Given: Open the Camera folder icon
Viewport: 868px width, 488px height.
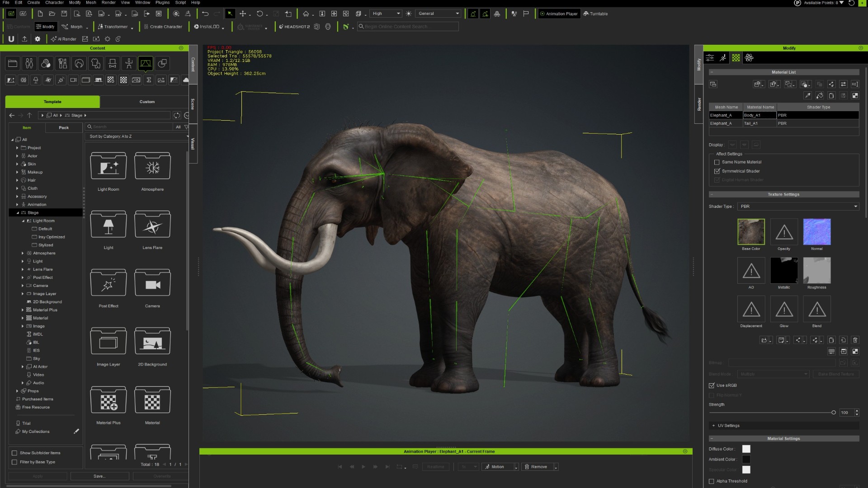Looking at the screenshot, I should 152,283.
